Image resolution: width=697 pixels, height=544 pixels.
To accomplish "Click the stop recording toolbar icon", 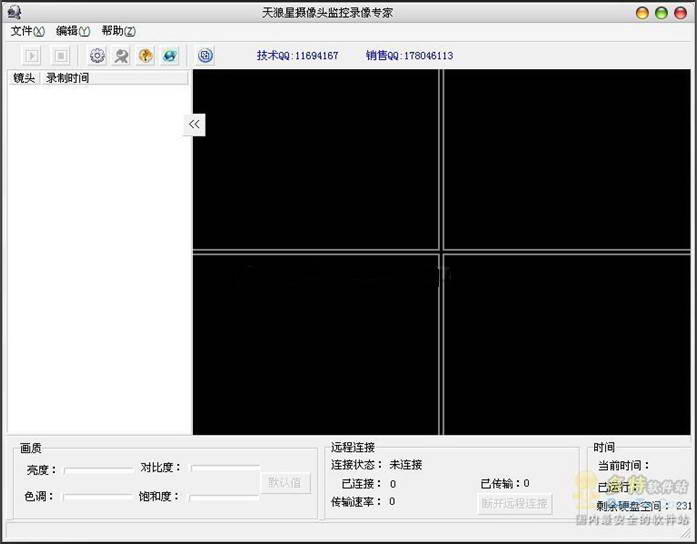I will [x=61, y=56].
